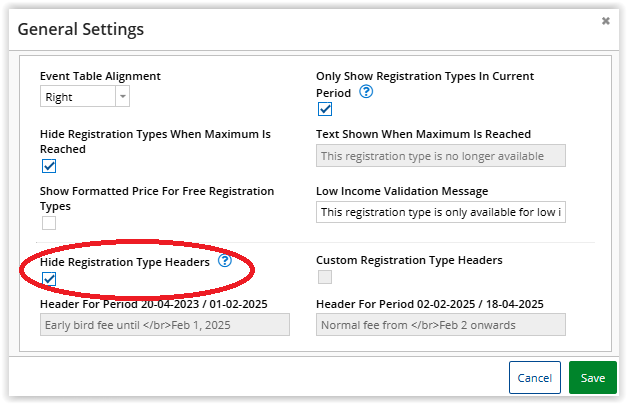Uncheck Hide Registration Type Headers checkbox

pyautogui.click(x=48, y=278)
